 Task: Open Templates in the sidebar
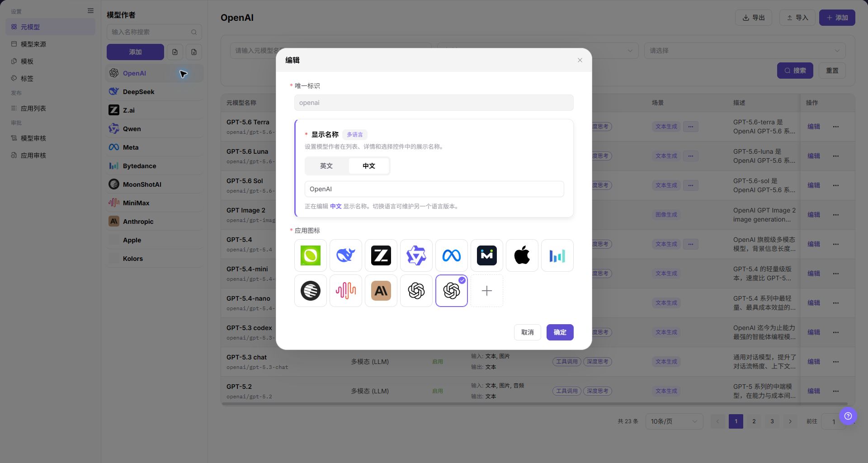coord(50,61)
